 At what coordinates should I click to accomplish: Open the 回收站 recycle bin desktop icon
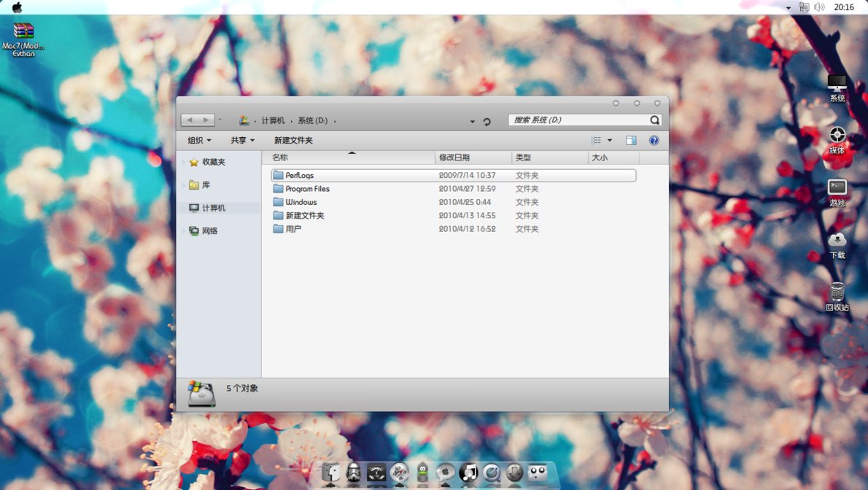(837, 294)
